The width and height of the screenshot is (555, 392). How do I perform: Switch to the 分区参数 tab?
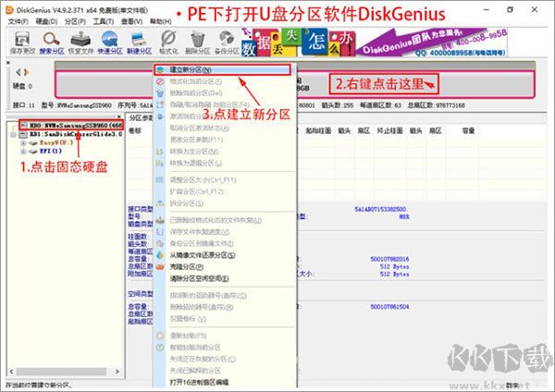click(x=142, y=117)
